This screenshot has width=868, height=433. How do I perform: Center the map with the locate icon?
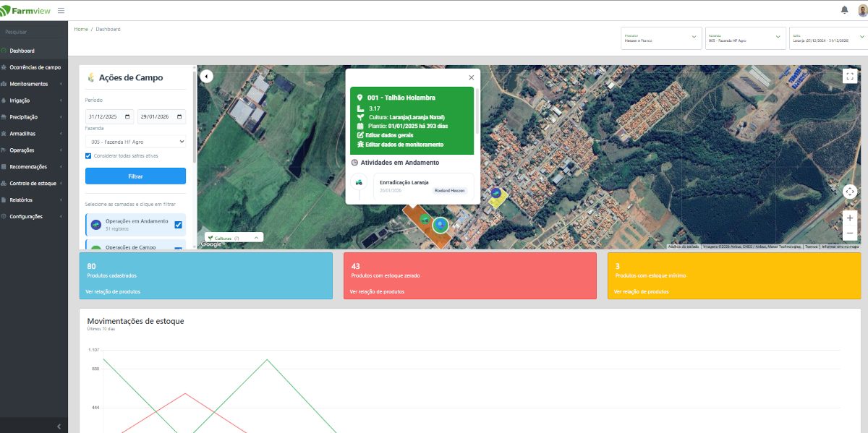850,192
